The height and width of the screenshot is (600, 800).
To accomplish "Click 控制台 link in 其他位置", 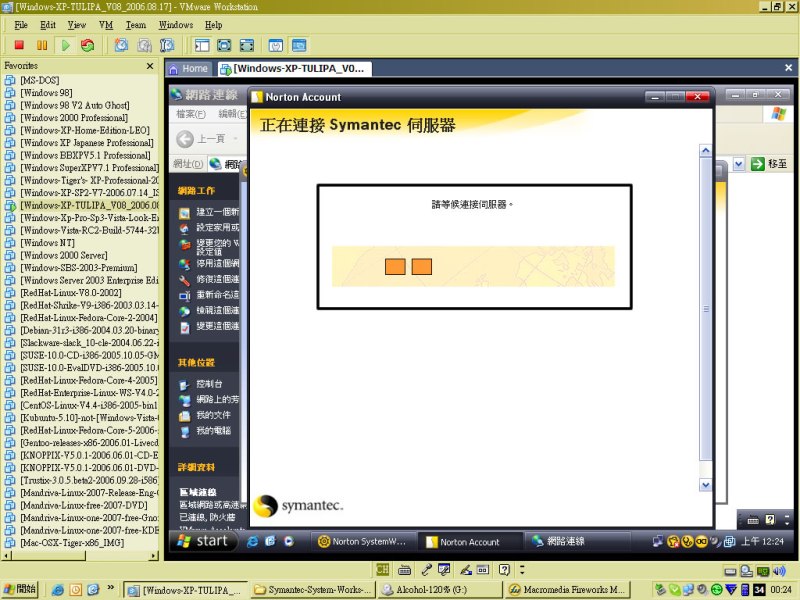I will pyautogui.click(x=209, y=384).
